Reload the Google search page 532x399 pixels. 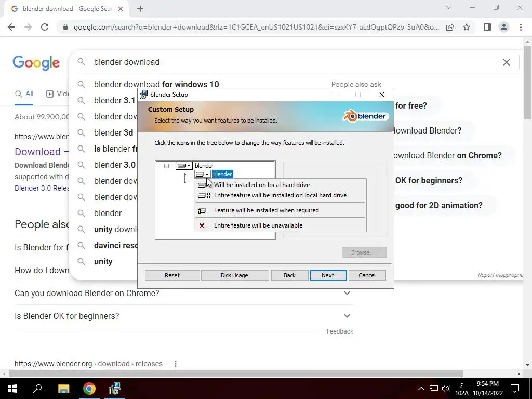pos(45,27)
